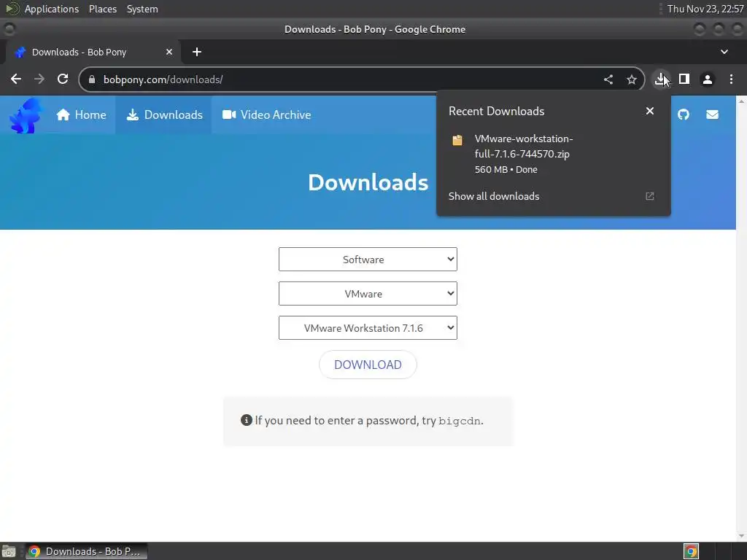Click the Downloads page heading
Viewport: 747px width, 560px height.
(x=368, y=182)
